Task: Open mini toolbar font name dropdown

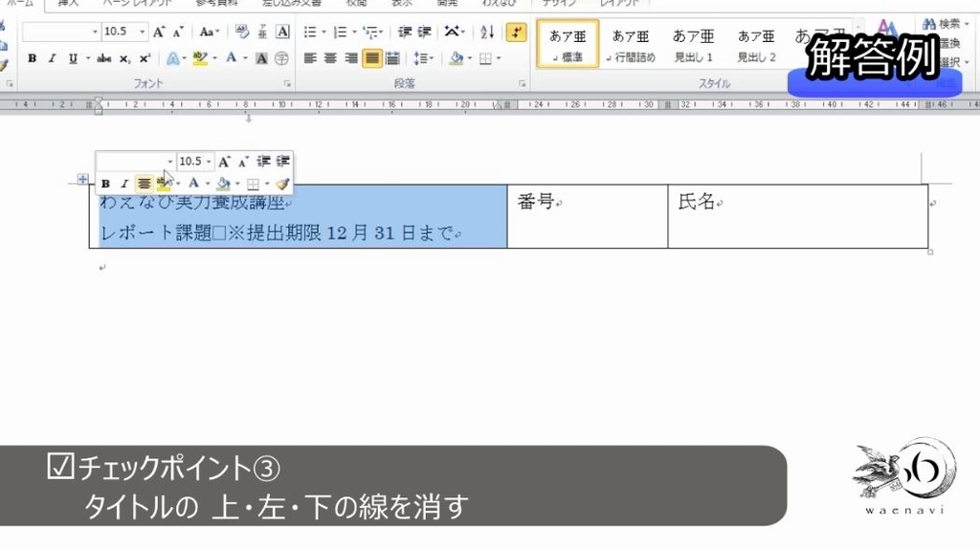Action: tap(170, 162)
